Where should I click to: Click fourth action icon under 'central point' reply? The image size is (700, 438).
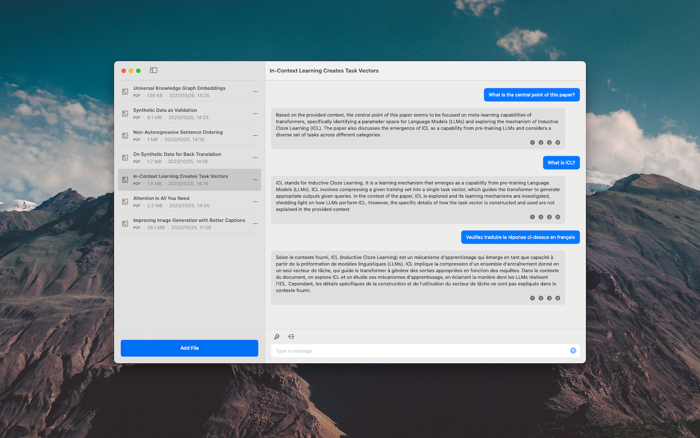(x=558, y=142)
